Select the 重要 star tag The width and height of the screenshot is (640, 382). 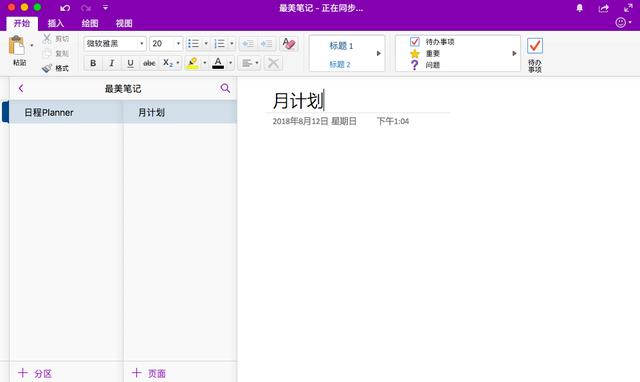425,53
